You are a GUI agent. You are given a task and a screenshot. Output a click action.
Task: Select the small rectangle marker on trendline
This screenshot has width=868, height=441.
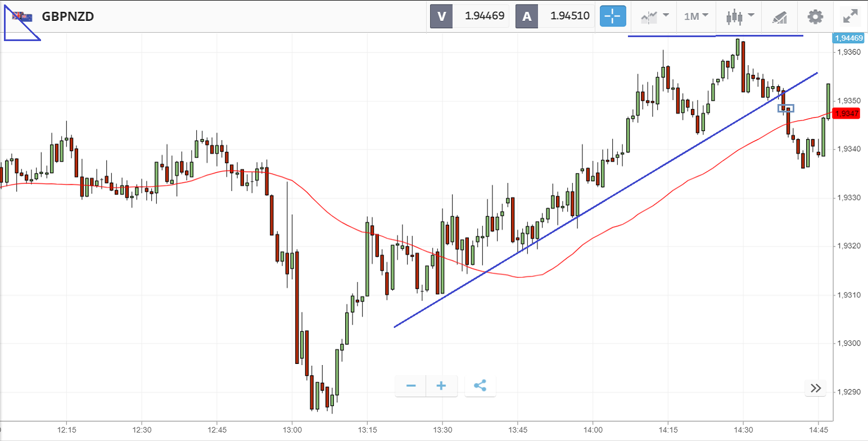786,108
